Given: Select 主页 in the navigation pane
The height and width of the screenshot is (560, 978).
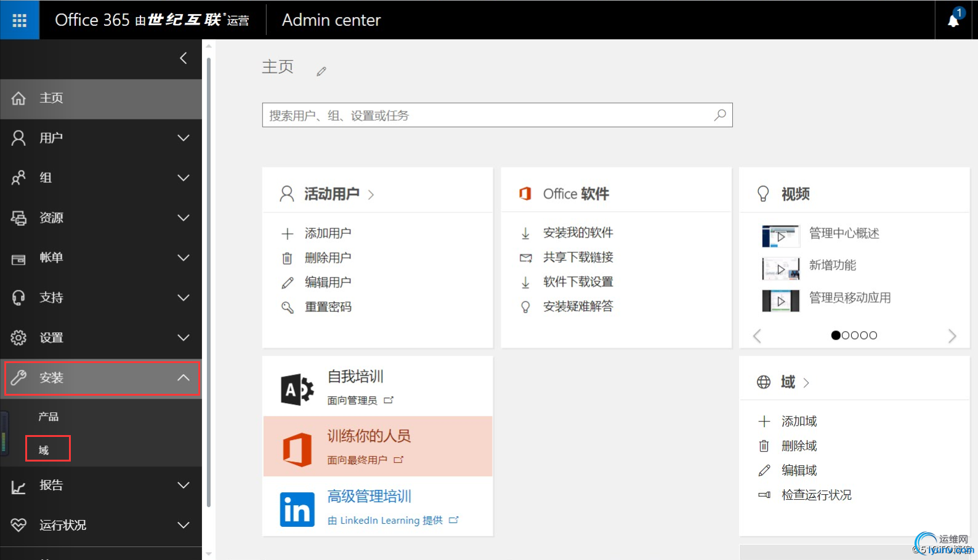Looking at the screenshot, I should point(101,98).
